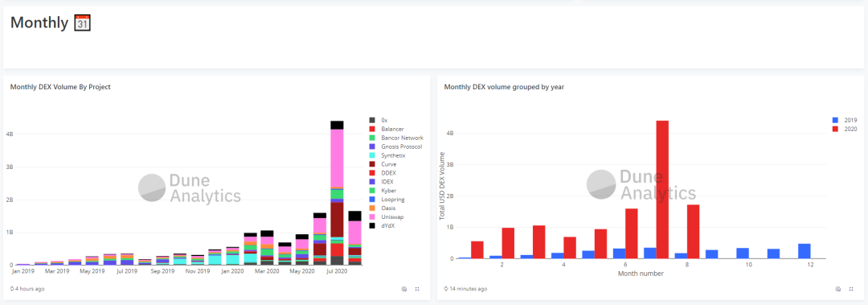Open the Monthly DEX Volume By Project title link

pyautogui.click(x=60, y=86)
